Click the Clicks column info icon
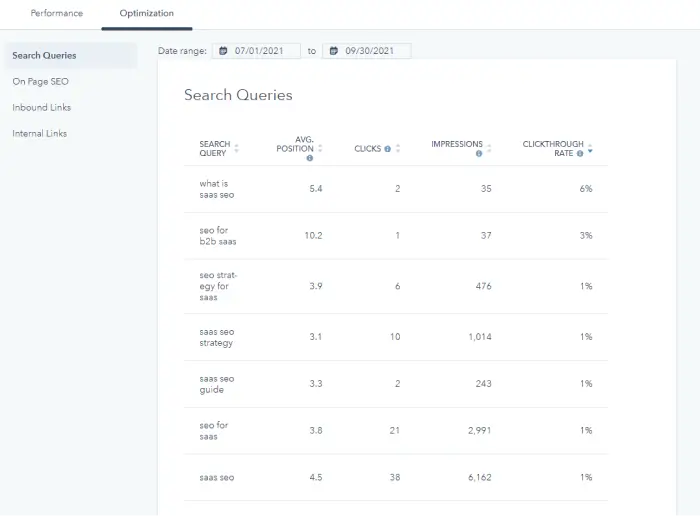700x516 pixels. pyautogui.click(x=388, y=149)
